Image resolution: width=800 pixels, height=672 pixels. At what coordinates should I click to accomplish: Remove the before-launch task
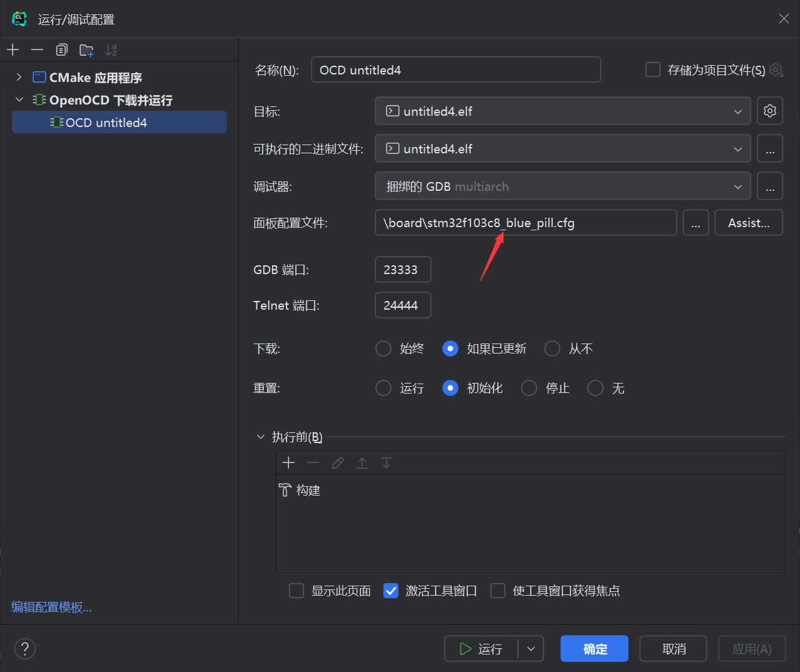tap(313, 463)
